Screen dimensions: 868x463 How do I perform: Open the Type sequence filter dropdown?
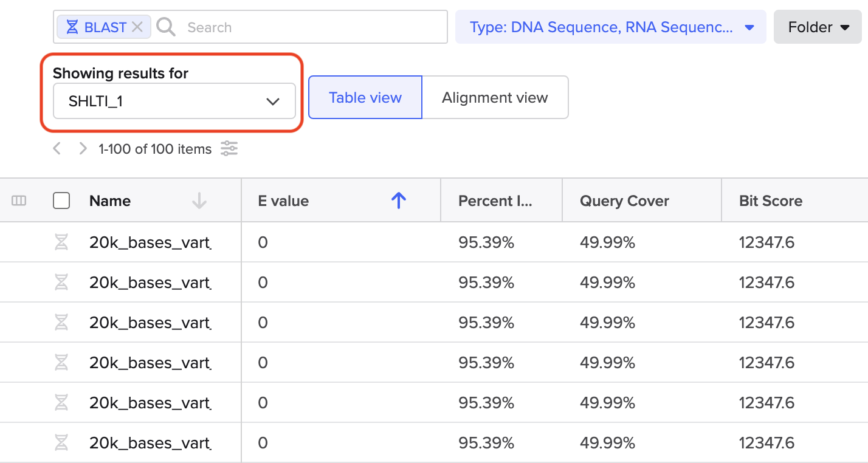point(610,27)
